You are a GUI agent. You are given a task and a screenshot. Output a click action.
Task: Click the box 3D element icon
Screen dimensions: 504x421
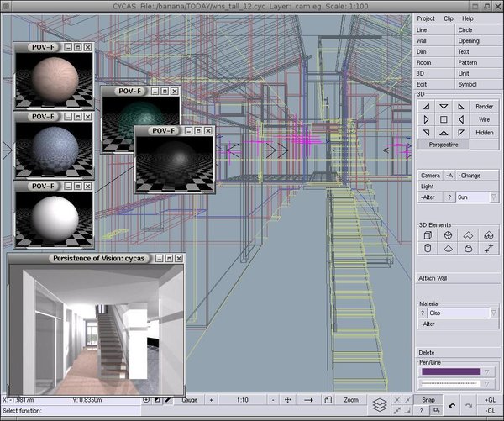[426, 236]
